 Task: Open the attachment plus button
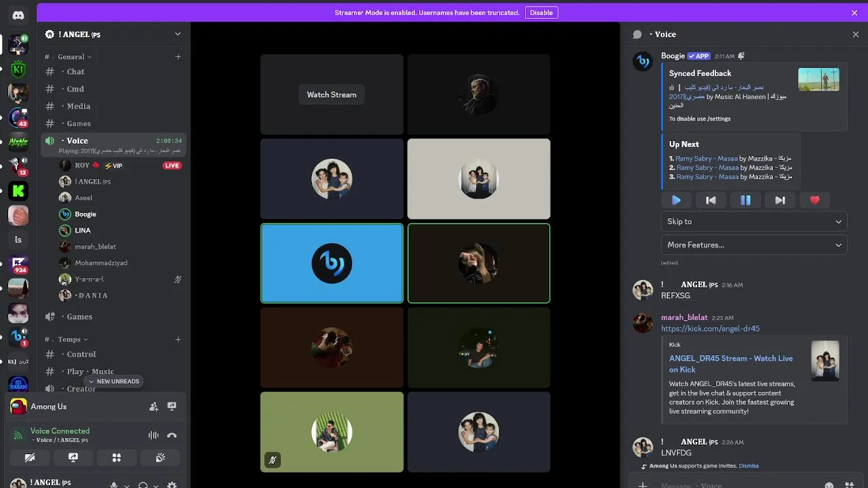click(x=643, y=485)
